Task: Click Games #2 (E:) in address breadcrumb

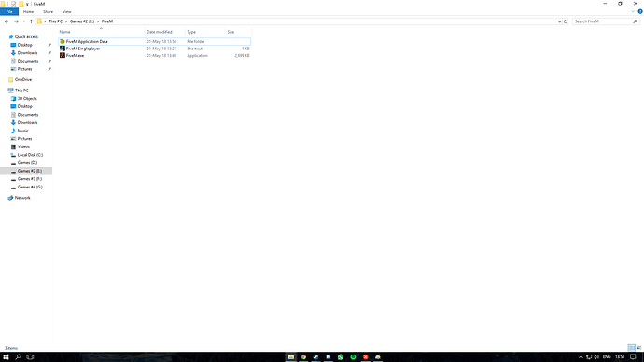Action: click(82, 21)
